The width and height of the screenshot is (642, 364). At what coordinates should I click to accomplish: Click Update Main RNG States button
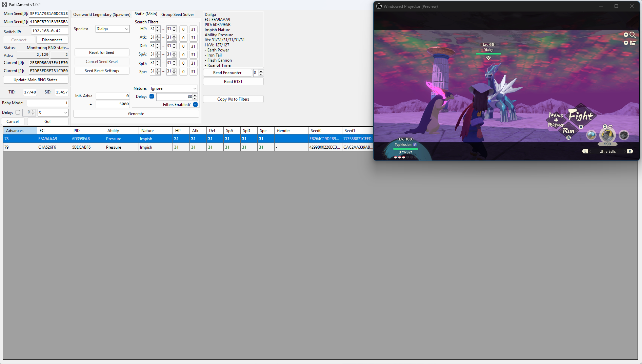point(36,80)
